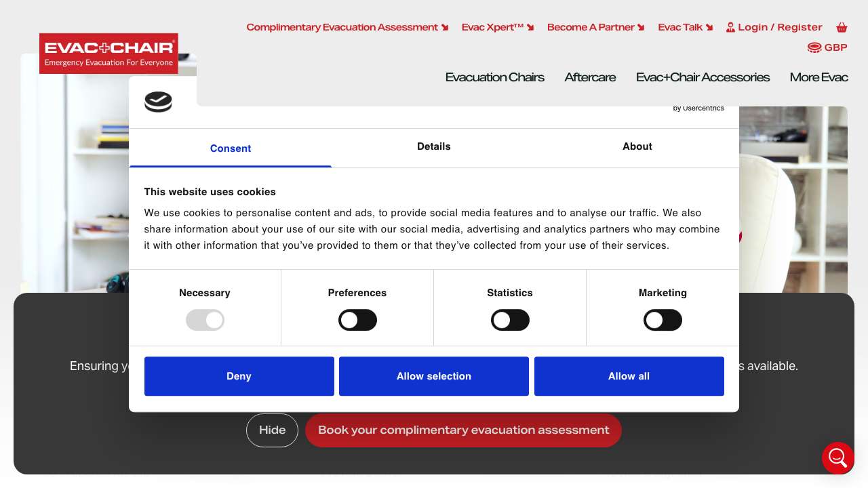The width and height of the screenshot is (868, 488).
Task: Click arrow icon next to Evac Talk
Action: [709, 28]
